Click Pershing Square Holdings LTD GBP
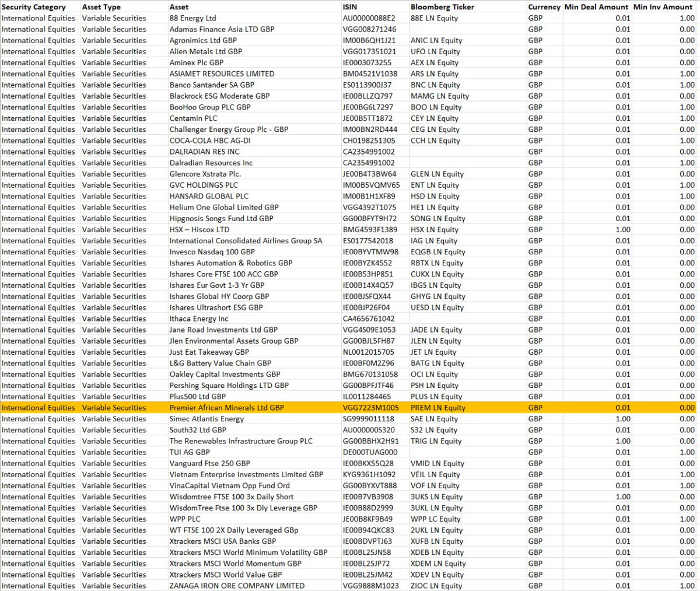The width and height of the screenshot is (700, 591). tap(229, 386)
